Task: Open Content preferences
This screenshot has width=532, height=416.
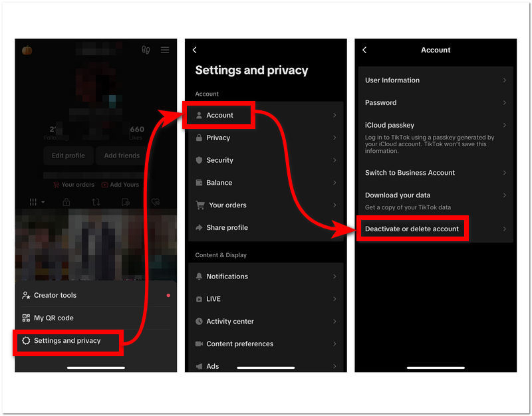Action: click(x=265, y=344)
